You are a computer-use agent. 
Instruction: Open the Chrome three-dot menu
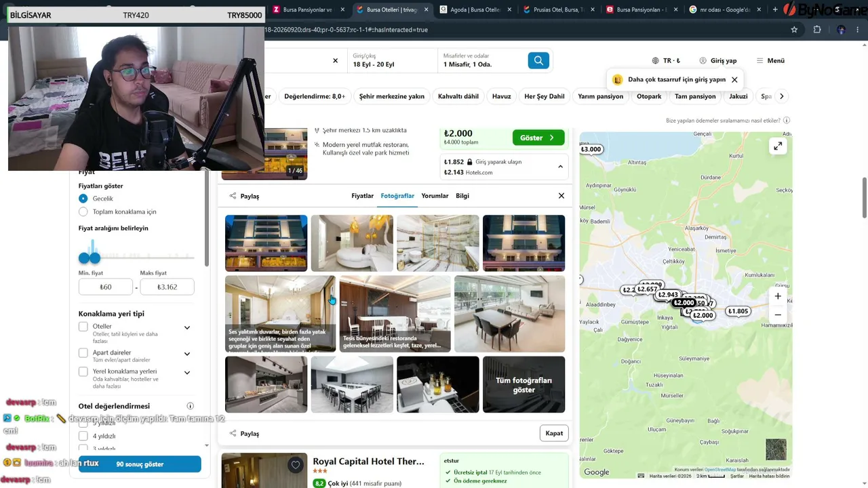click(x=858, y=30)
